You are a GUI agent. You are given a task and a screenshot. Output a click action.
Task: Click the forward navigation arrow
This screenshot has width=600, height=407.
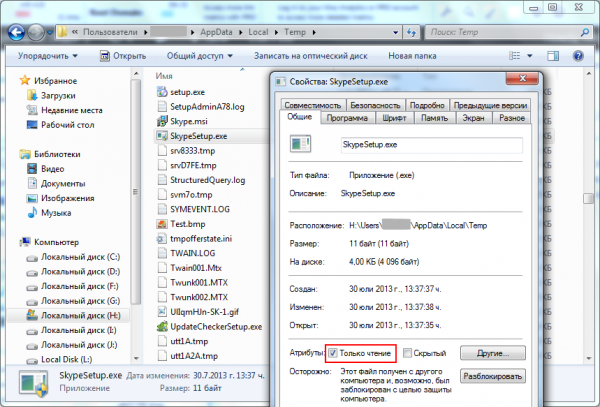(36, 33)
